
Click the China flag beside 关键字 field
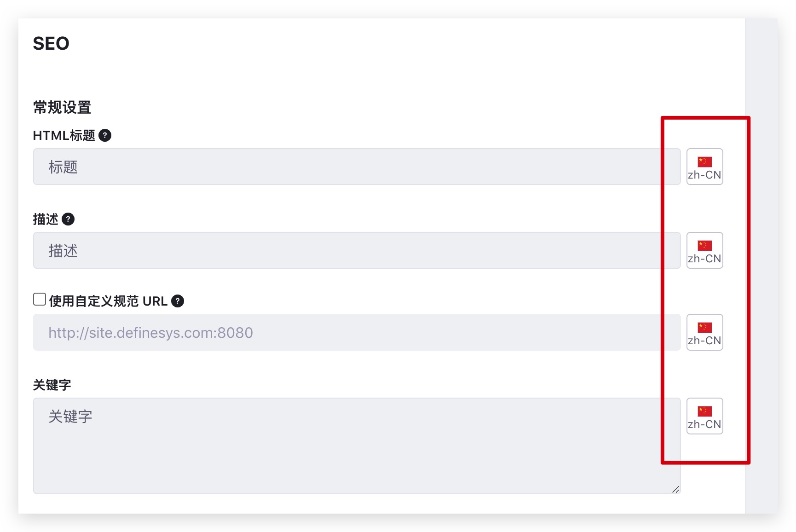point(704,411)
